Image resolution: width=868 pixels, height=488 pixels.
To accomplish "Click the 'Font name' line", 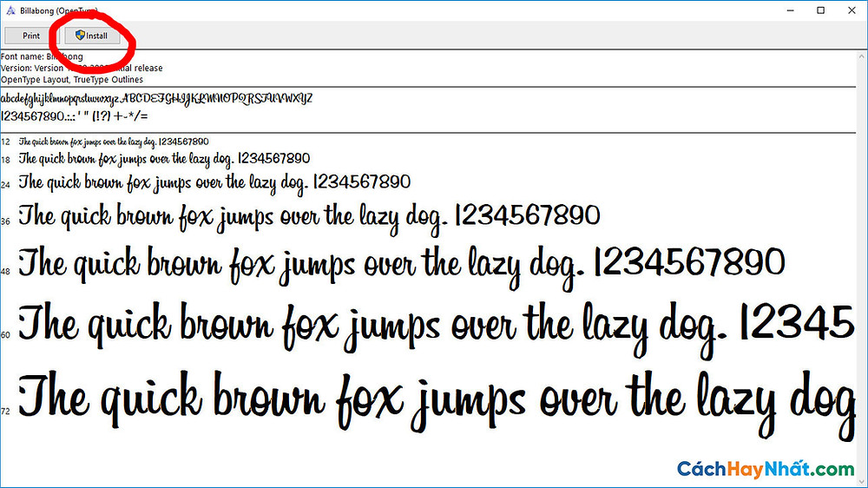I will 42,56.
